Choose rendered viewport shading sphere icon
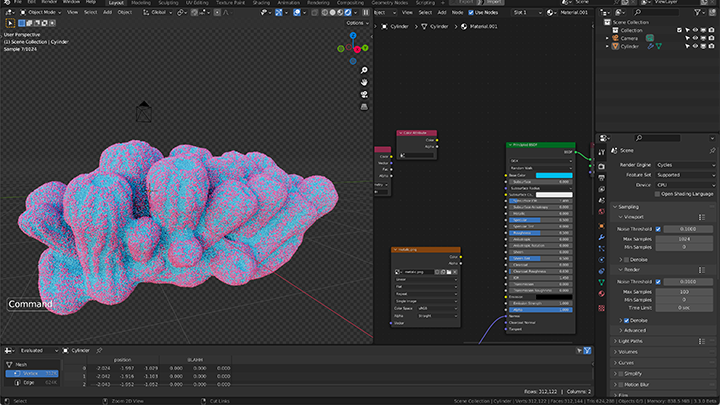Image resolution: width=720 pixels, height=405 pixels. [x=348, y=12]
